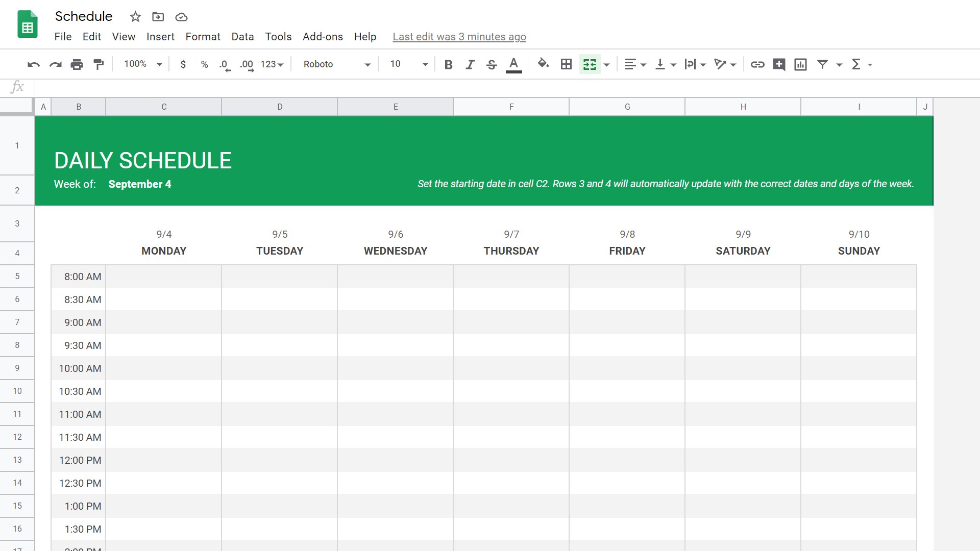980x551 pixels.
Task: Insert a comment
Action: click(779, 64)
